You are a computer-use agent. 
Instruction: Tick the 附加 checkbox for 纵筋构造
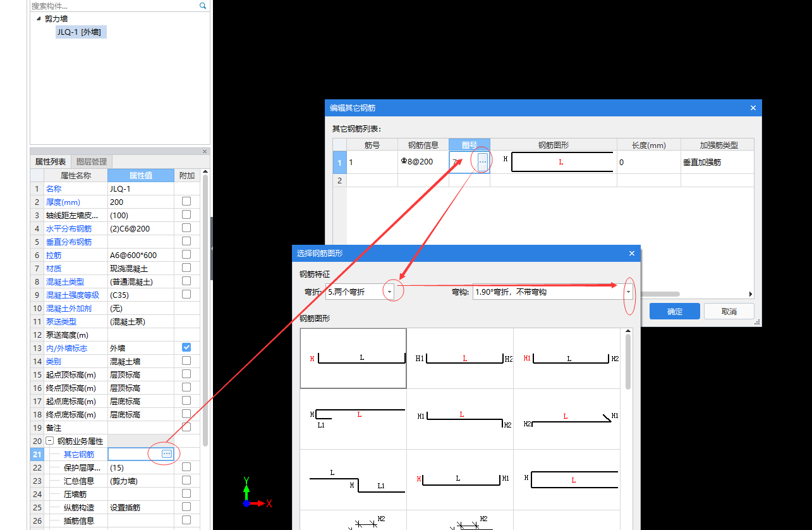pos(186,507)
